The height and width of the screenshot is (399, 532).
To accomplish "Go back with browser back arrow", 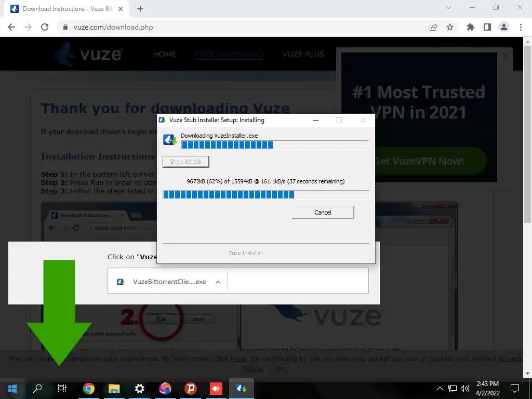I will (x=11, y=27).
